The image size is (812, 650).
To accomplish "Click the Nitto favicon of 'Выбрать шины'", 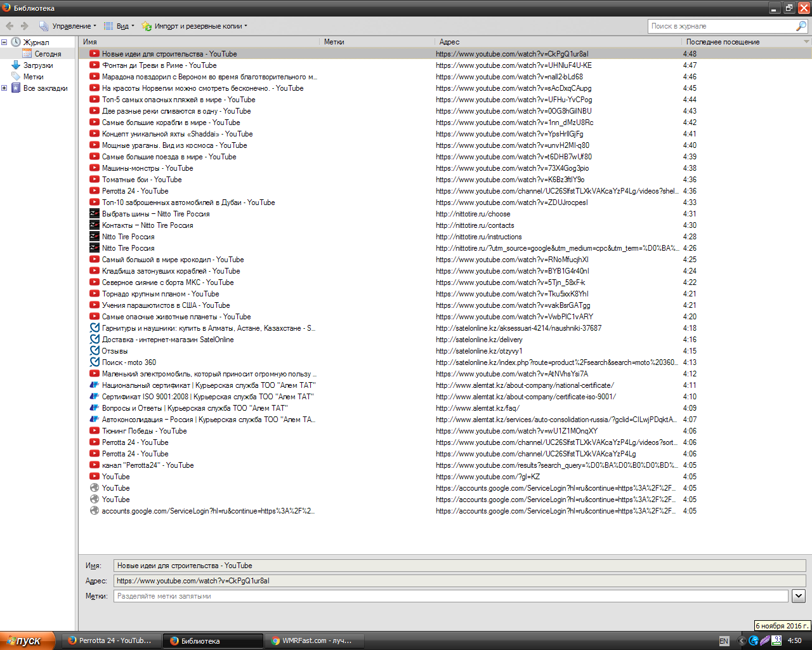I will coord(95,213).
